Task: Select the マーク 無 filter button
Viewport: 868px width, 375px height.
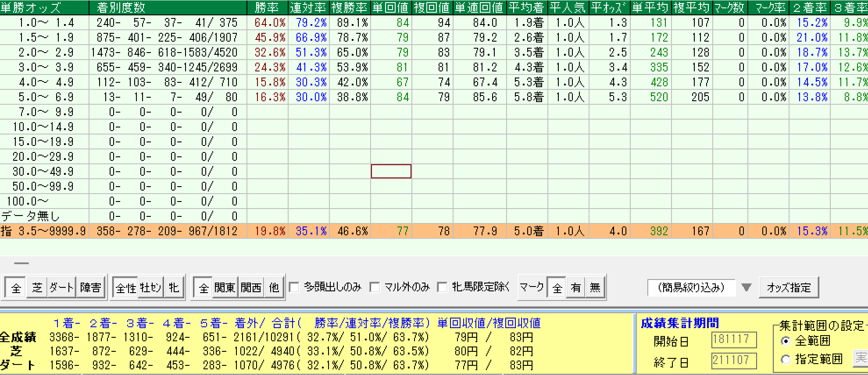Action: point(595,288)
